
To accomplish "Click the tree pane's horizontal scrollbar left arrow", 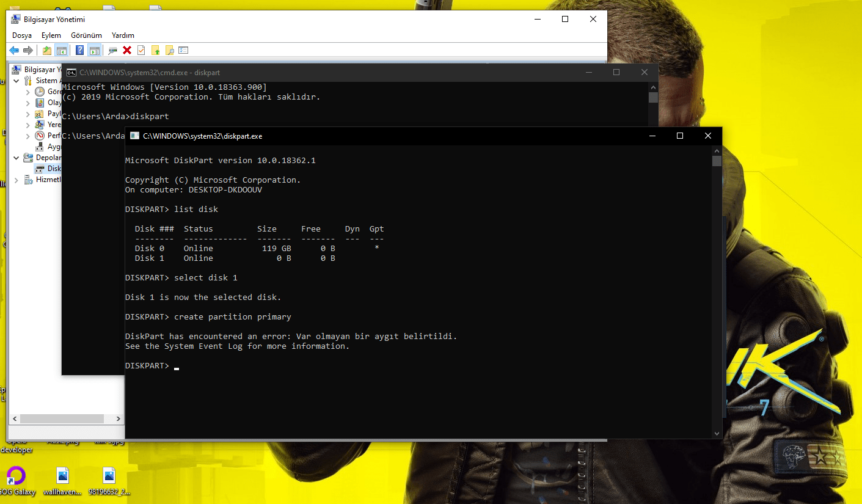I will tap(13, 419).
